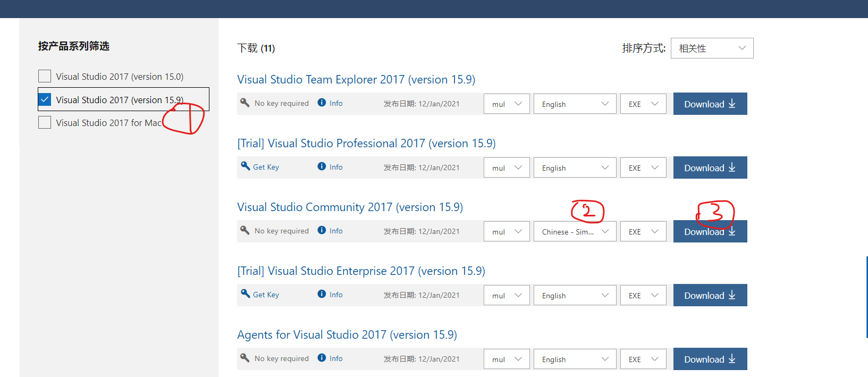
Task: Open Visual Studio Community 2017 title link
Action: (350, 207)
